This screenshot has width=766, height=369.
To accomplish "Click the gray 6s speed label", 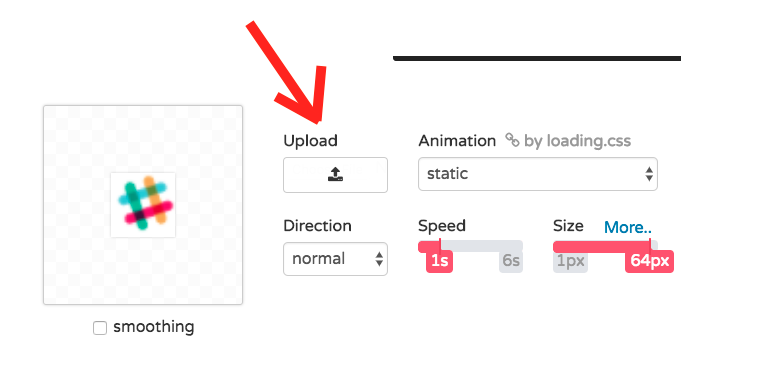I will pyautogui.click(x=511, y=261).
